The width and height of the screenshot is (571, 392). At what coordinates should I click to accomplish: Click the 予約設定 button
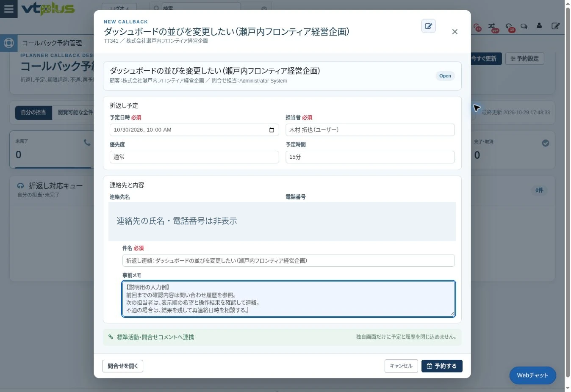(x=524, y=59)
